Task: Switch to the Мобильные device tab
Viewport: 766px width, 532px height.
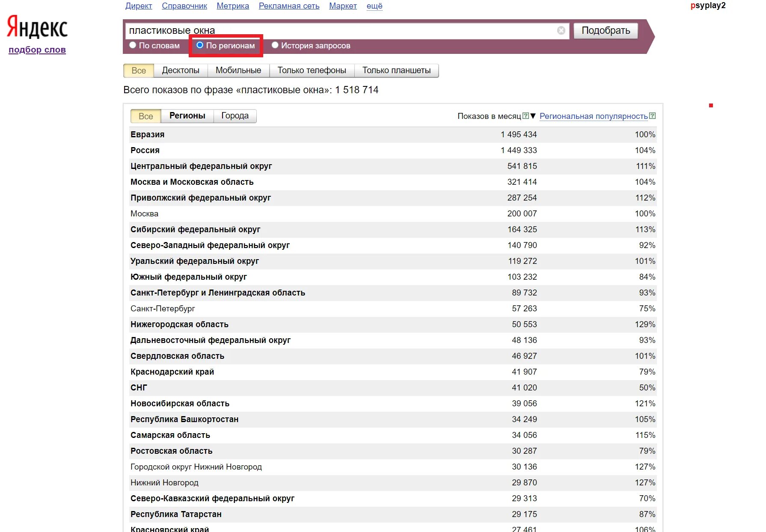Action: point(238,71)
